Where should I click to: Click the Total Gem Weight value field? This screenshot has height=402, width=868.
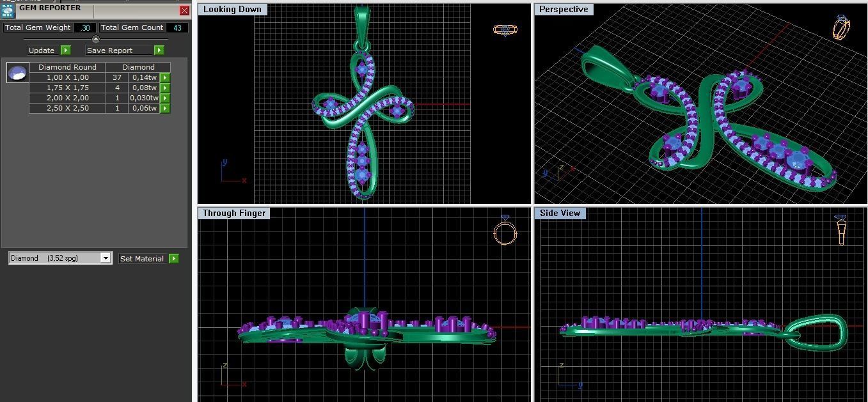(85, 27)
